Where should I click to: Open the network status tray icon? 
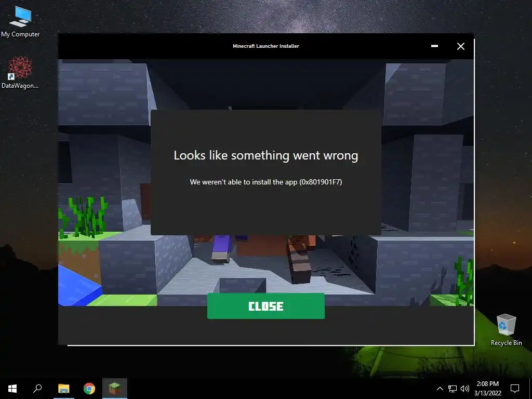pos(453,389)
